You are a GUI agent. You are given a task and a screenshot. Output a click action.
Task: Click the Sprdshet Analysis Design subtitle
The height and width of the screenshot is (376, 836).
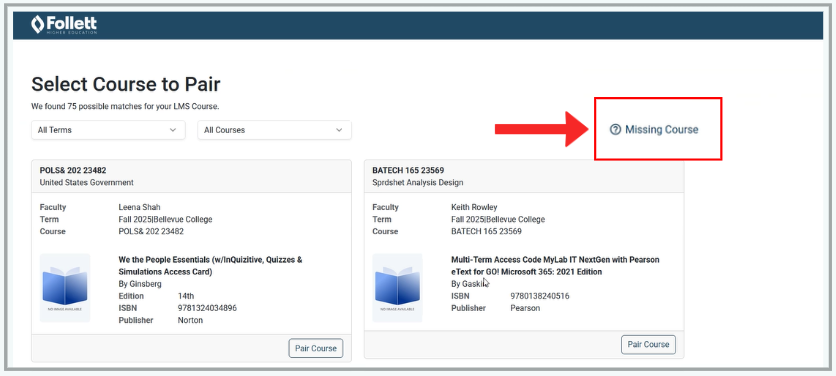(x=418, y=182)
